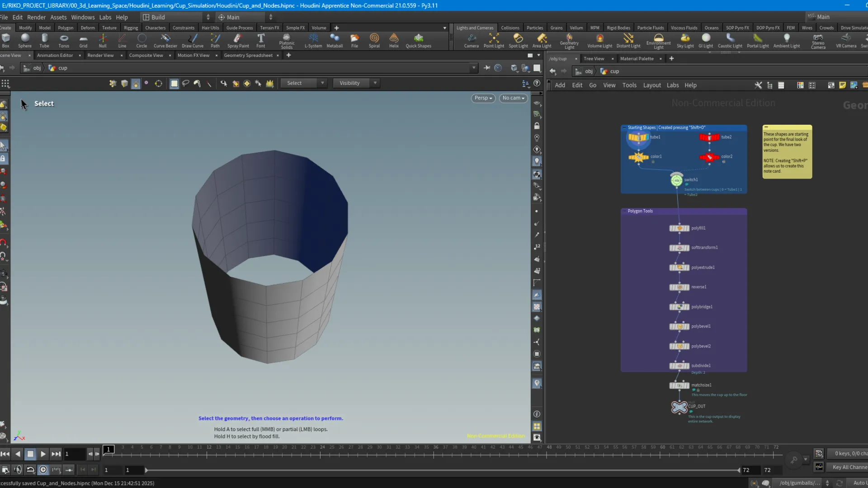Viewport: 868px width, 488px height.
Task: Select the CUP_OUT node
Action: click(x=680, y=407)
